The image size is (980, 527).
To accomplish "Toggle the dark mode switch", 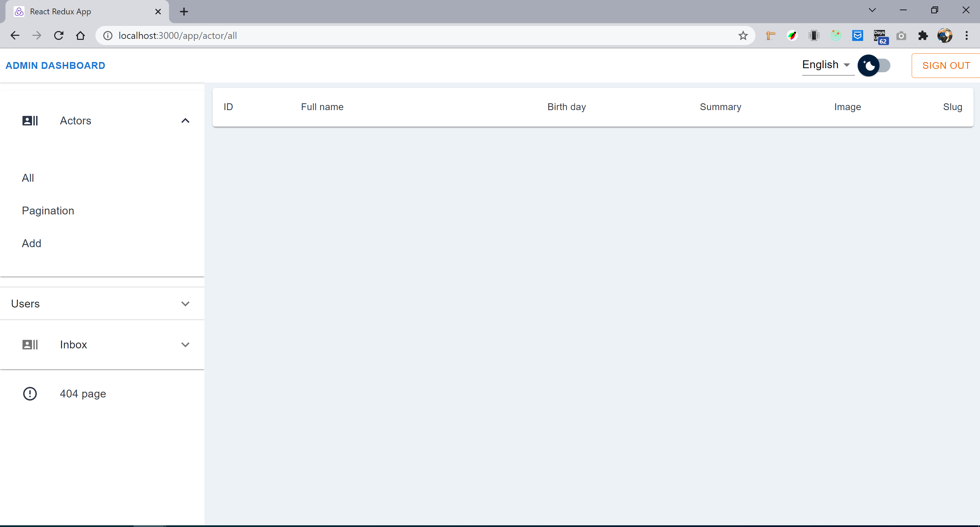I will tap(874, 65).
